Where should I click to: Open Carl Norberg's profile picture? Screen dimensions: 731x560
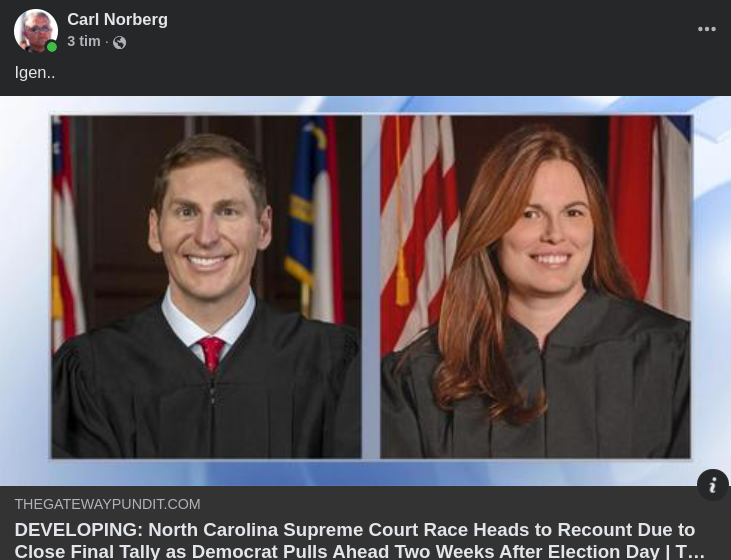coord(36,31)
